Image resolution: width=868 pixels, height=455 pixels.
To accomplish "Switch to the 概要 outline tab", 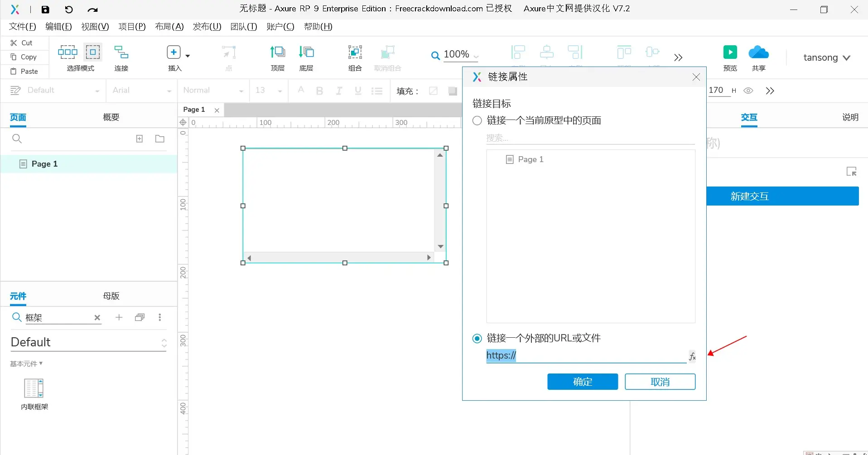I will [111, 117].
